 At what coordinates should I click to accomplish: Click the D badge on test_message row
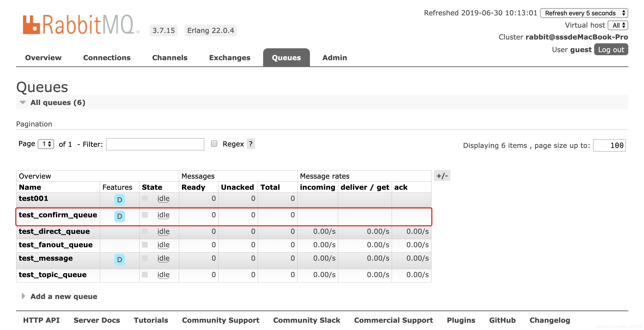tap(119, 259)
